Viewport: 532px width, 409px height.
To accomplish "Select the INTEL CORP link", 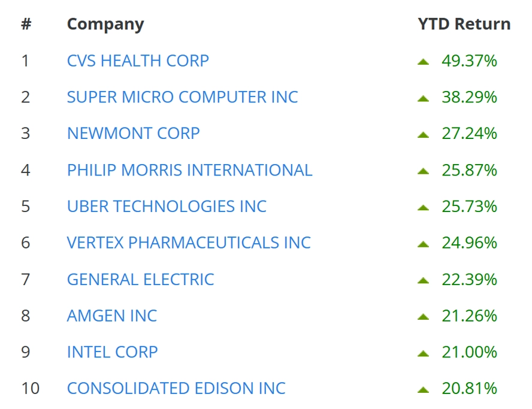I will coord(112,352).
